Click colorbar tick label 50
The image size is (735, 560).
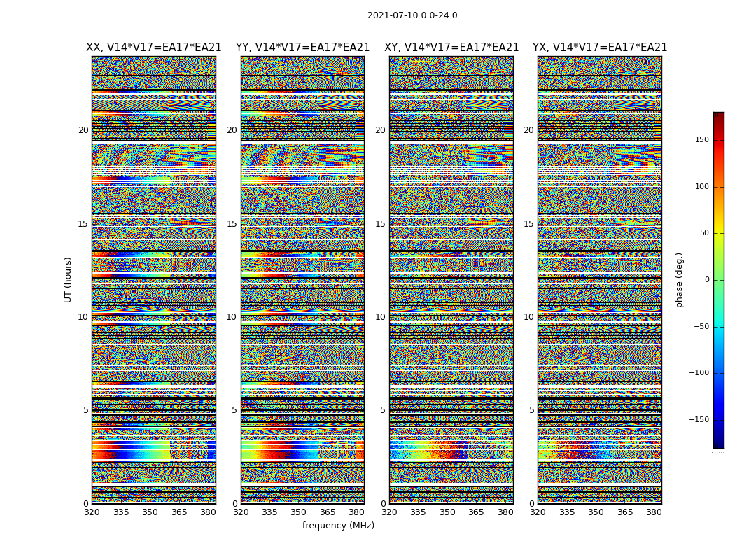pos(704,233)
